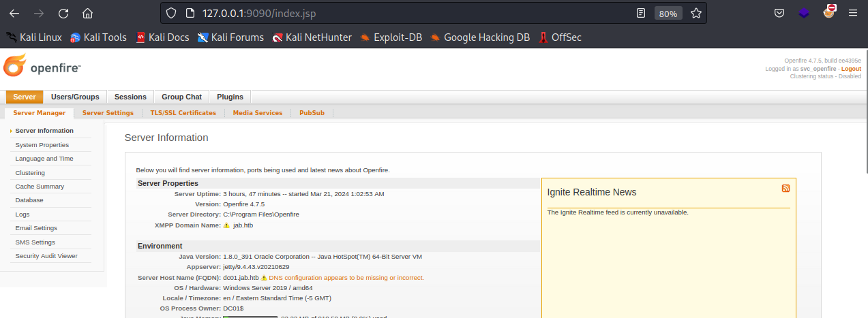Open the Pocket save icon
Image resolution: width=868 pixels, height=318 pixels.
click(x=779, y=13)
